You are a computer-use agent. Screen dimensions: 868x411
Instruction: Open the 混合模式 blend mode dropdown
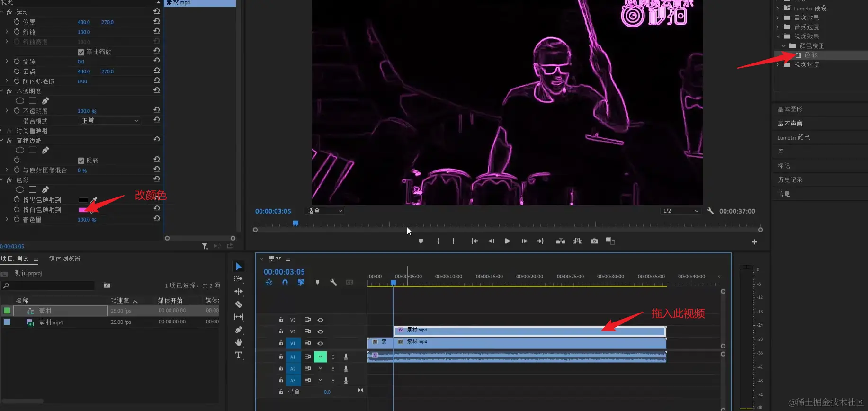pyautogui.click(x=109, y=121)
